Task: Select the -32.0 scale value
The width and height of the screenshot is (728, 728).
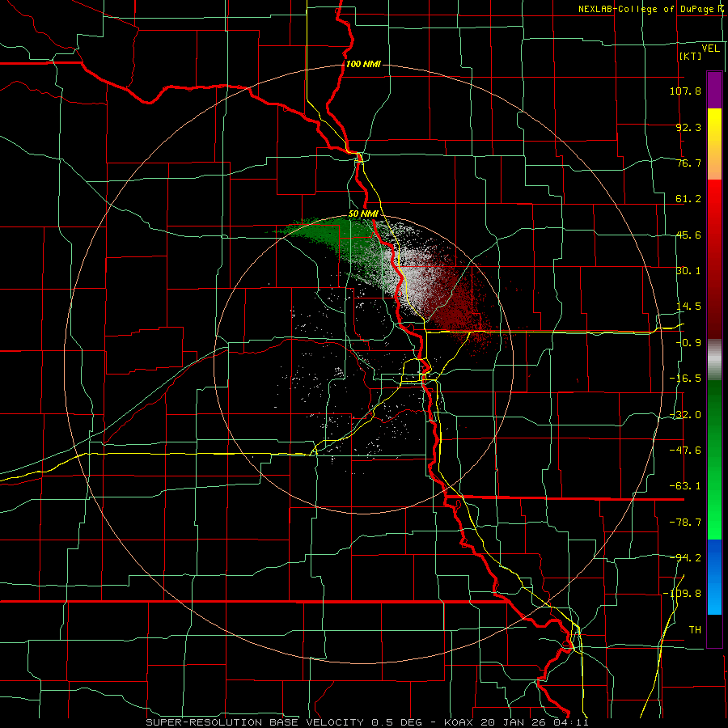Action: [685, 415]
